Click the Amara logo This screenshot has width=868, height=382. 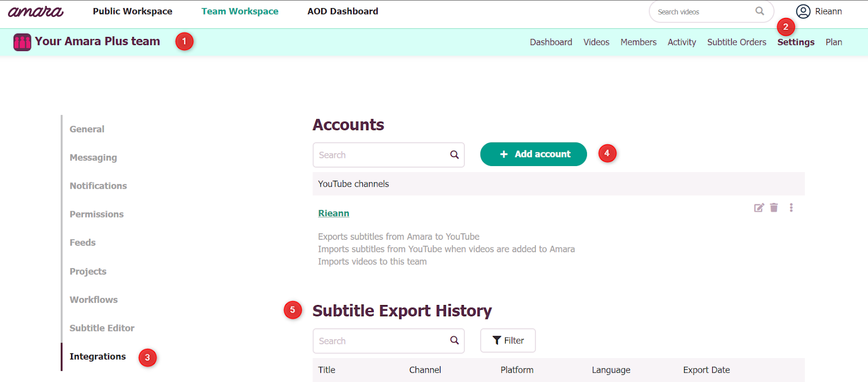(x=36, y=11)
